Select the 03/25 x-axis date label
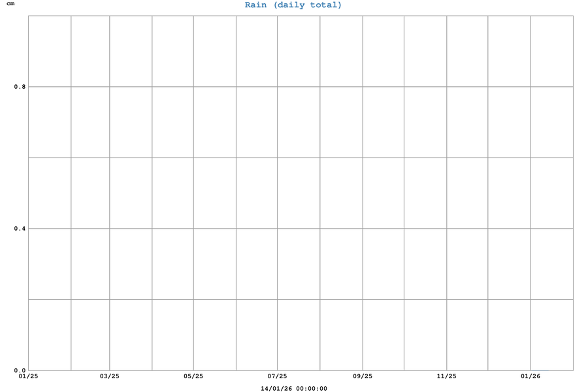This screenshot has height=392, width=588. (109, 376)
